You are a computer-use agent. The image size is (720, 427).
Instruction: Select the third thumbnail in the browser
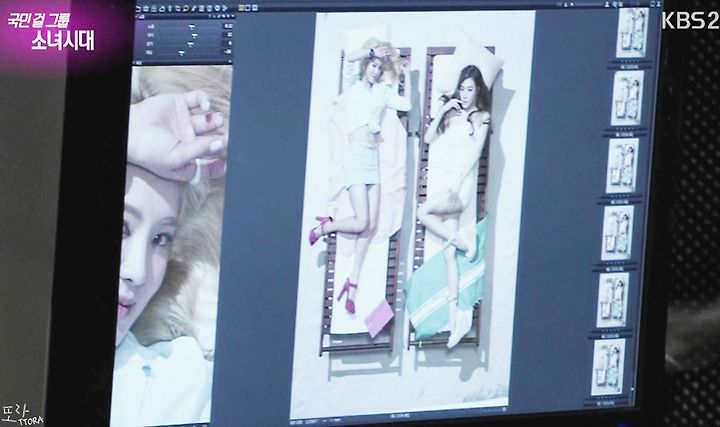coord(623,166)
